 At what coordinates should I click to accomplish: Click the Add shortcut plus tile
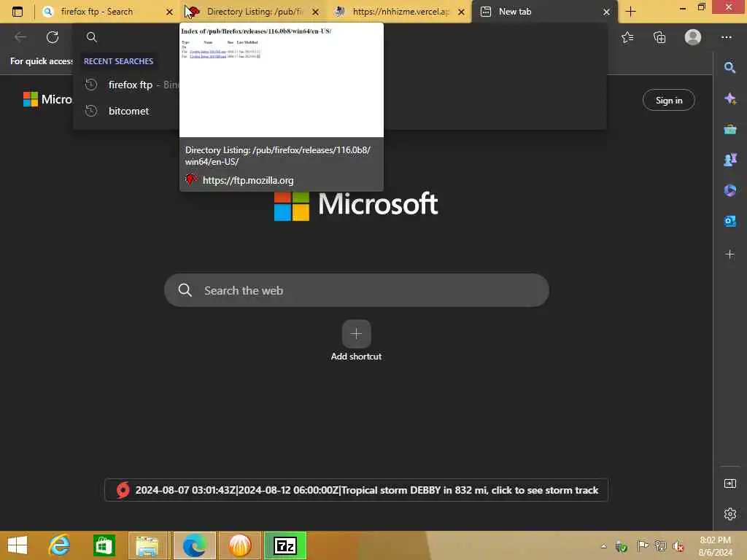356,334
